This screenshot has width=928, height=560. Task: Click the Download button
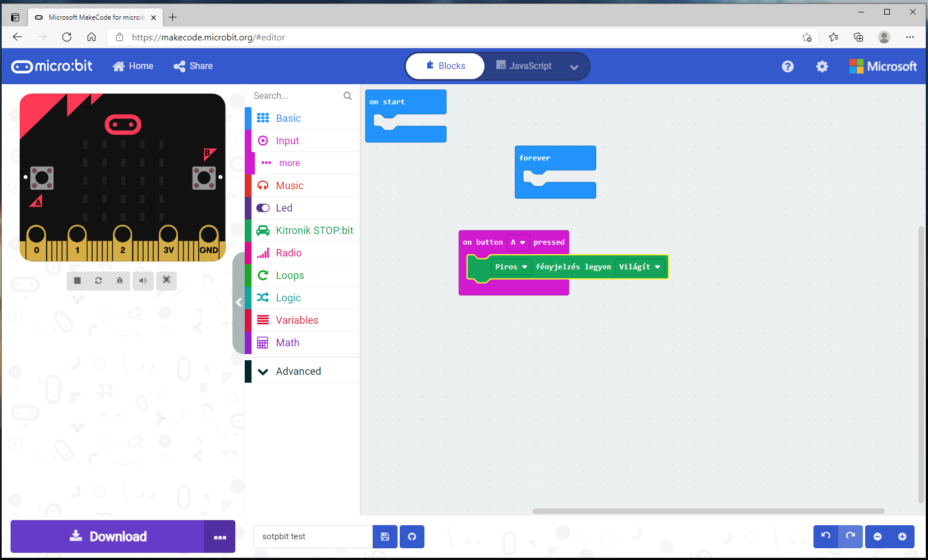(110, 536)
